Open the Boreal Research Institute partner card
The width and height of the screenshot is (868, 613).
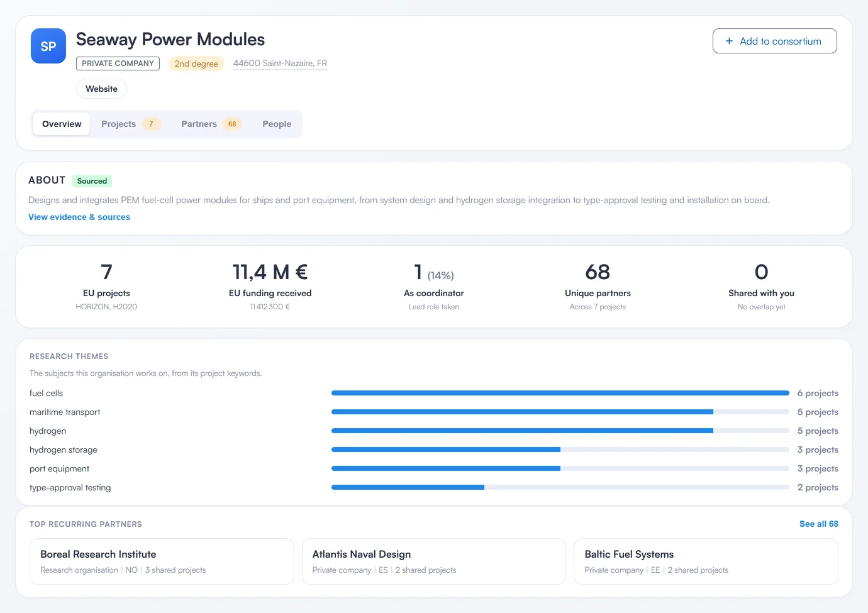click(162, 561)
